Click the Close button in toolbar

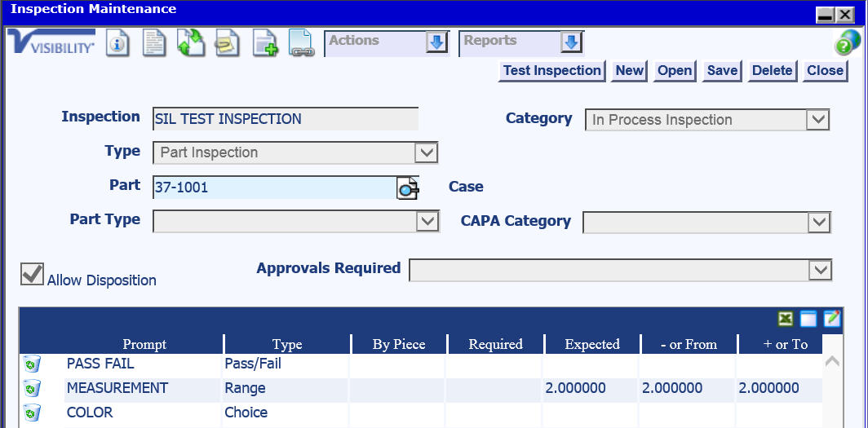click(x=825, y=71)
